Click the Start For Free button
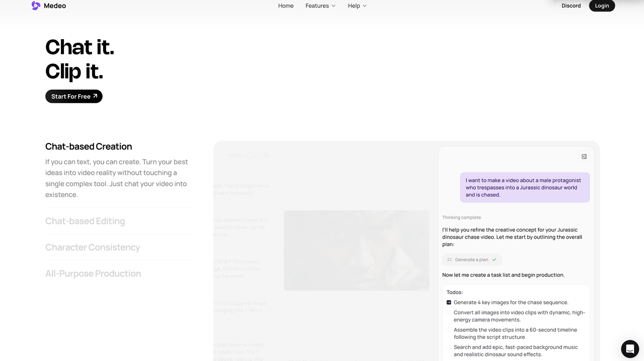This screenshot has width=644, height=361. [74, 96]
